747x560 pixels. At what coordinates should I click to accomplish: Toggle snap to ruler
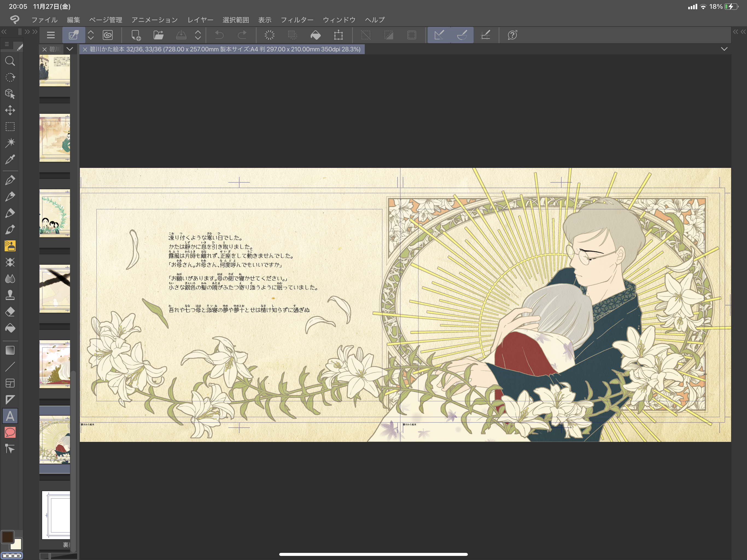(439, 35)
